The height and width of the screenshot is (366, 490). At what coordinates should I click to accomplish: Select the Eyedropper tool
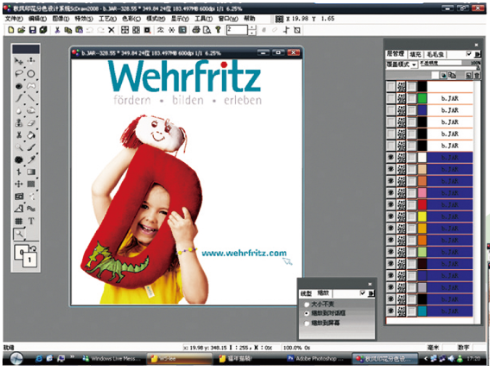(x=31, y=160)
